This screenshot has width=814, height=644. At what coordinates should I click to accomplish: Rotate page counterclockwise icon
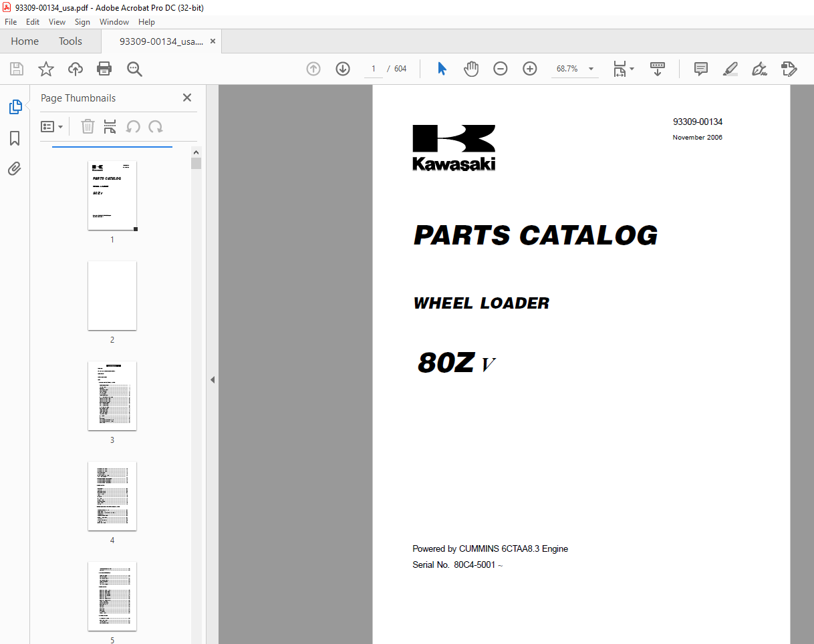133,127
